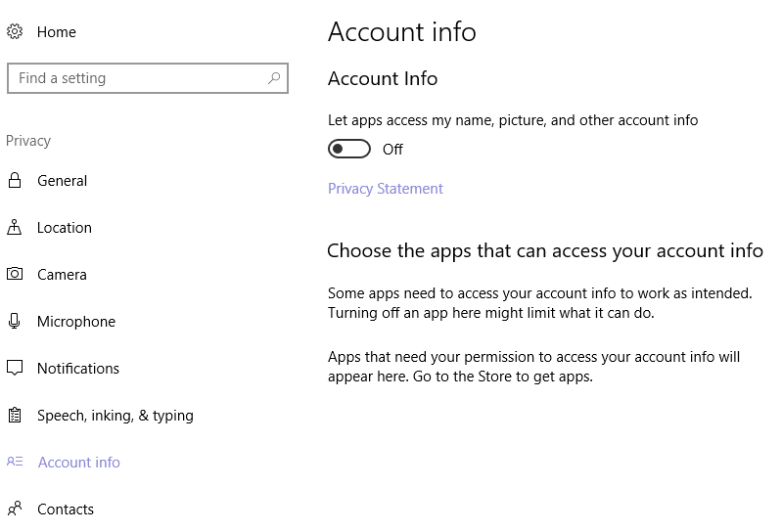Open Microphone privacy settings
782x532 pixels.
click(x=76, y=322)
